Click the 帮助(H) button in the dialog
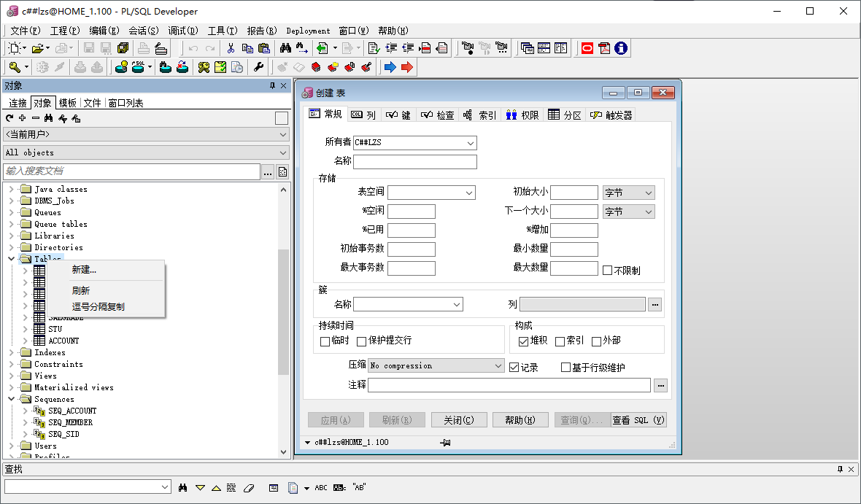This screenshot has height=504, width=861. (x=520, y=420)
